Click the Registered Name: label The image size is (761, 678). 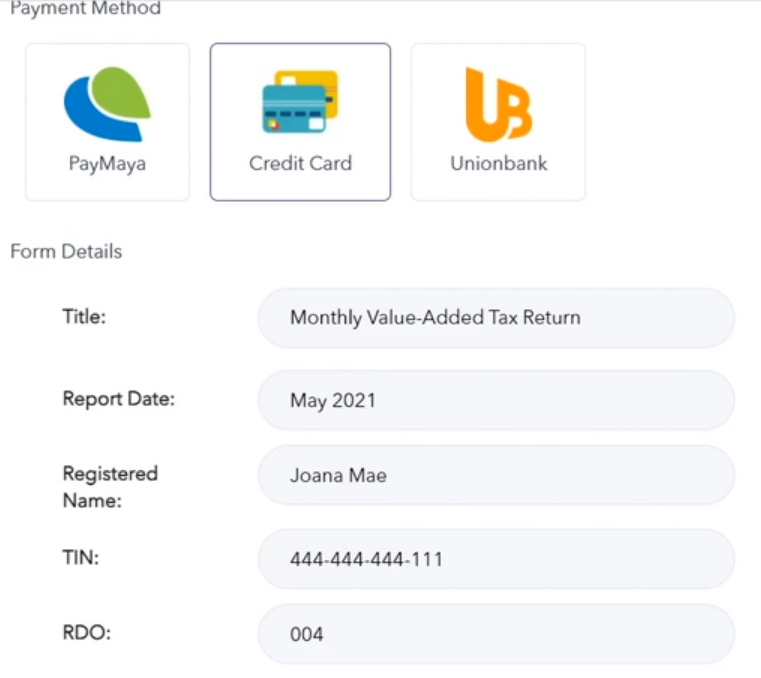click(110, 487)
